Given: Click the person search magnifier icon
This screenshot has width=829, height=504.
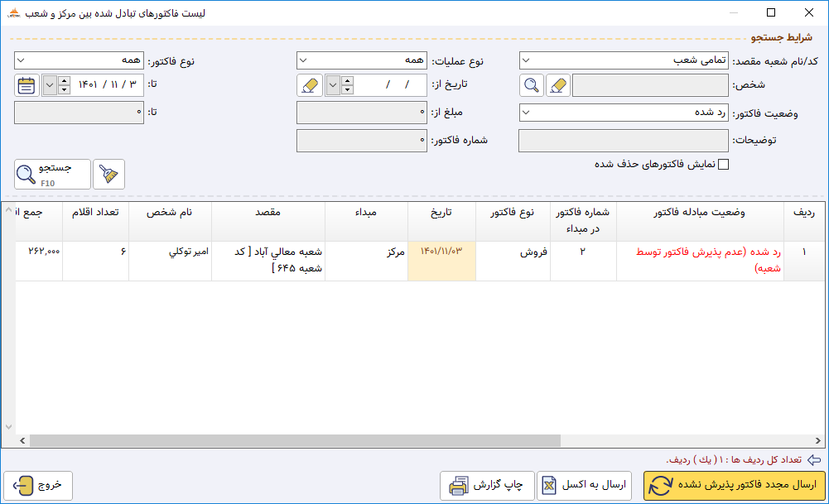Looking at the screenshot, I should [x=532, y=85].
